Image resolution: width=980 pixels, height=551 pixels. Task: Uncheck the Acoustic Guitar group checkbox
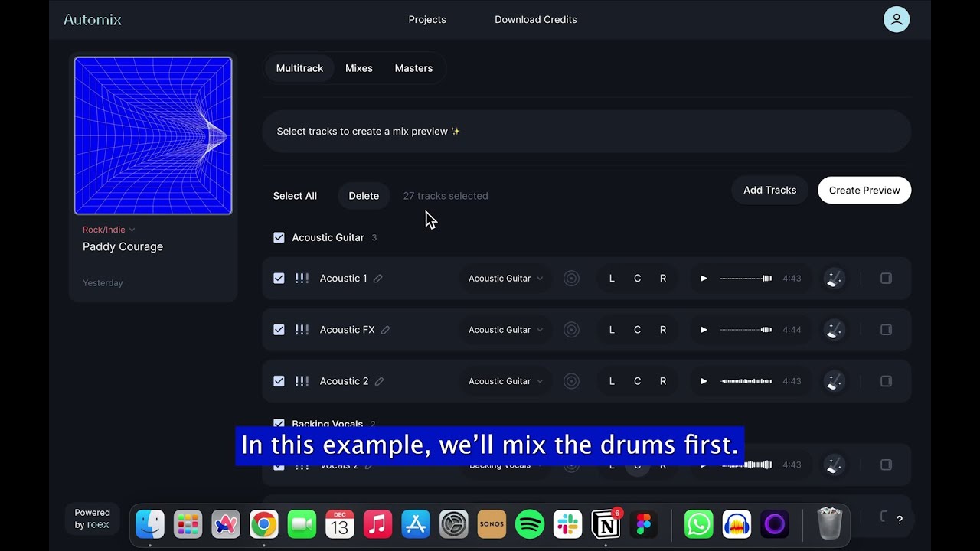click(x=279, y=237)
